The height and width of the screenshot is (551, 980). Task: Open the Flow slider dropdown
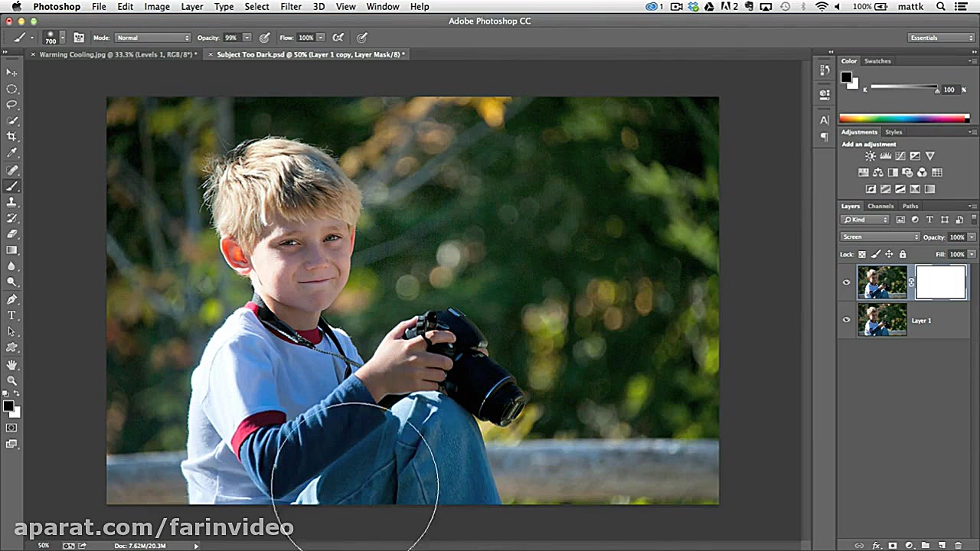click(x=321, y=37)
